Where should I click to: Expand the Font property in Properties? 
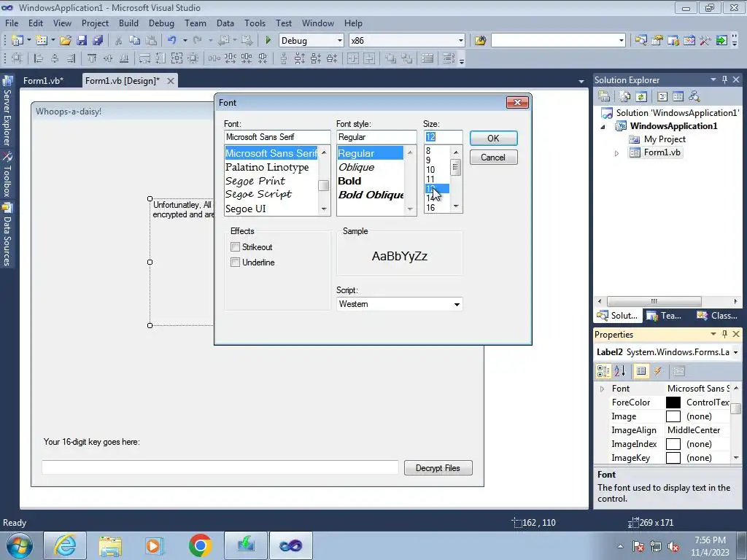tap(602, 389)
